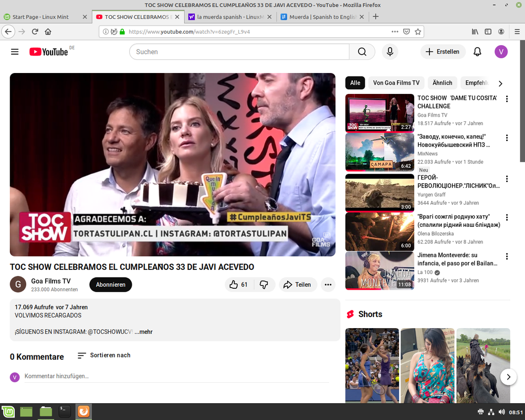
Task: Reload the current page
Action: pyautogui.click(x=35, y=32)
